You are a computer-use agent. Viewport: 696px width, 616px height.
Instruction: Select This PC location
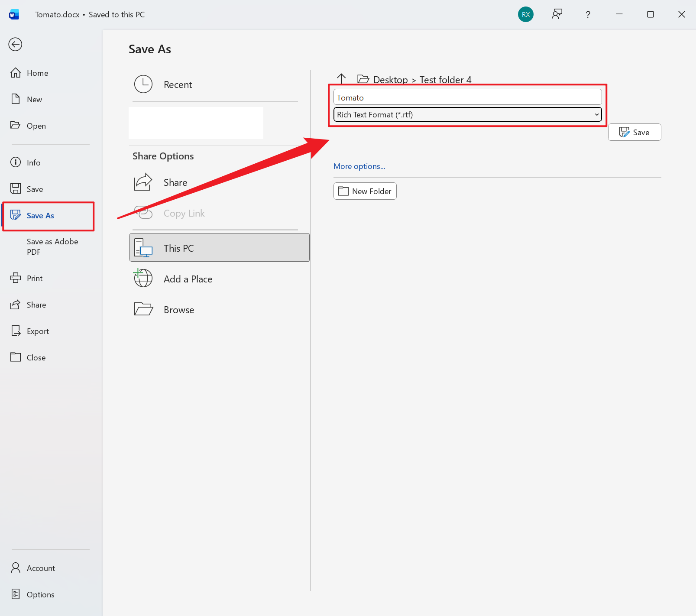coord(219,248)
